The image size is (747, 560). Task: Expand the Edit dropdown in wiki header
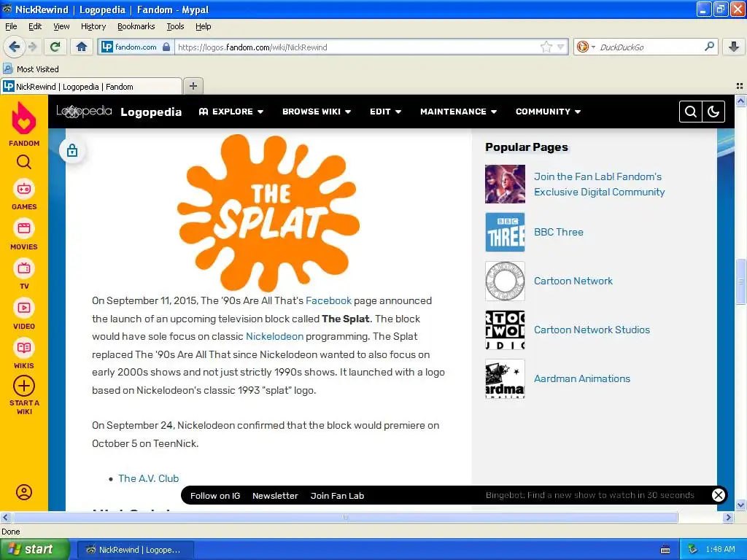[385, 112]
